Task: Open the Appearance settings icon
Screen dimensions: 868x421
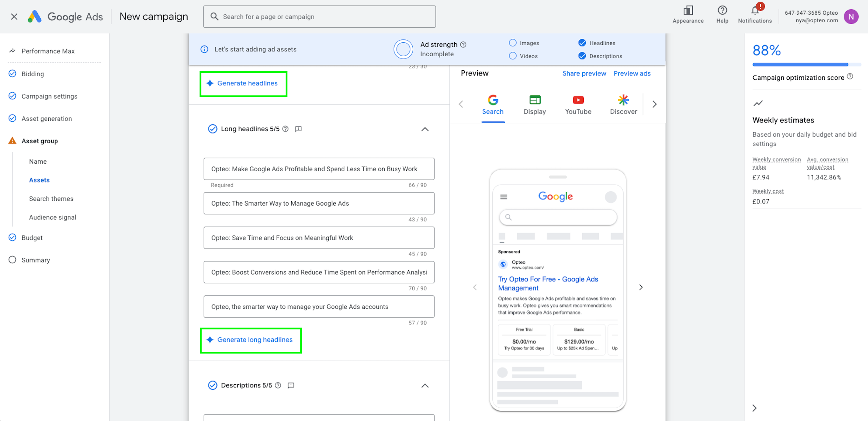Action: [x=688, y=10]
